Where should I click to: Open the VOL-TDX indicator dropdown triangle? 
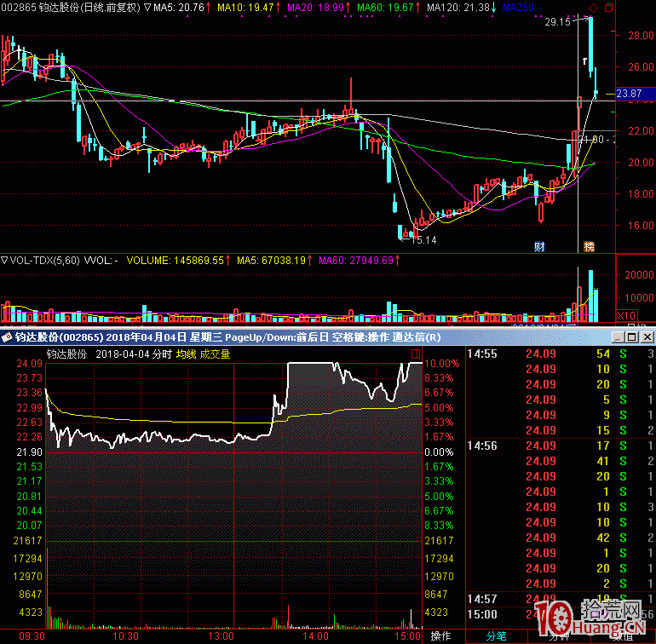[4, 261]
